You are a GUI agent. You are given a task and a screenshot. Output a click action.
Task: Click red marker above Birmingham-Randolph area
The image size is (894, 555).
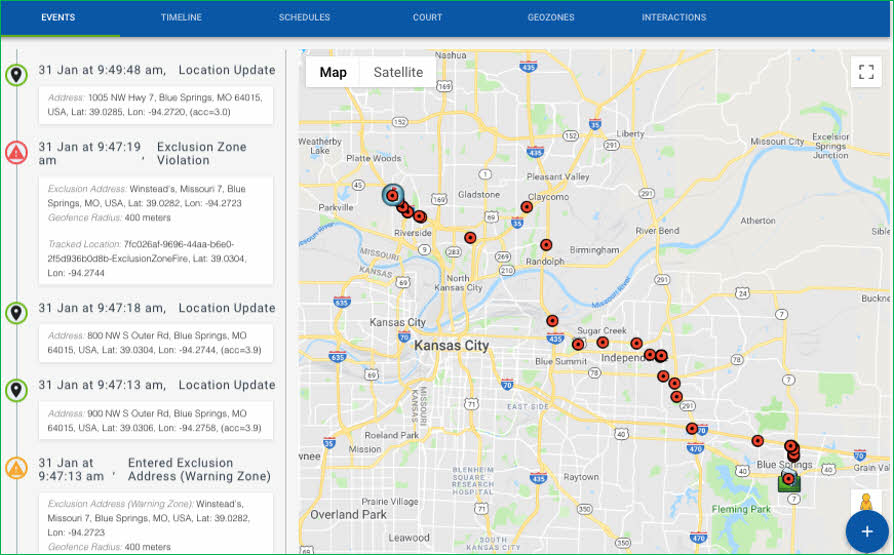(x=546, y=245)
